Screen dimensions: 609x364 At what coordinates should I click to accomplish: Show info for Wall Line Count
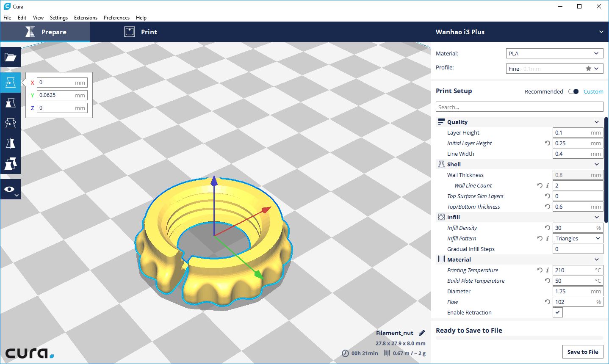coord(548,185)
